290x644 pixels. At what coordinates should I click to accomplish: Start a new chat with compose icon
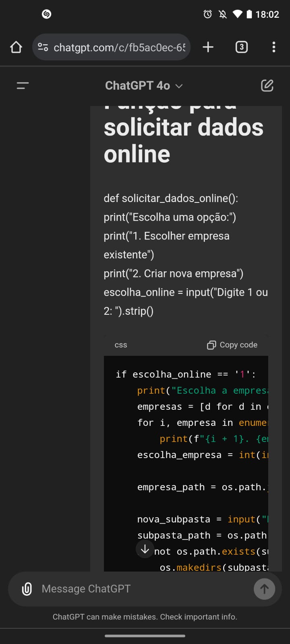tap(267, 86)
